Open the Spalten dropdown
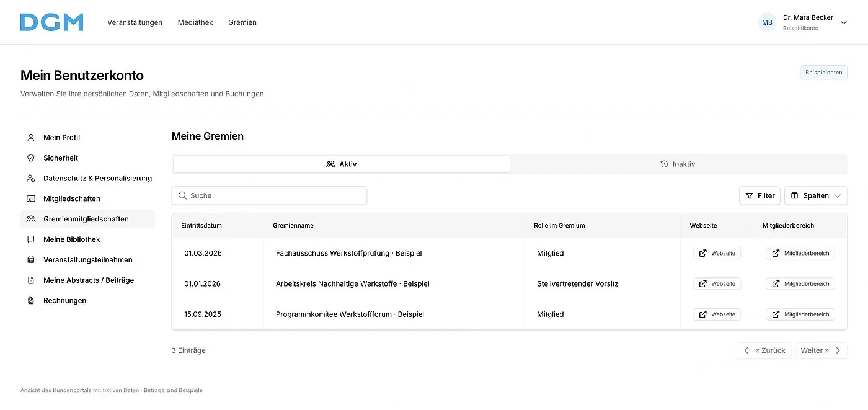This screenshot has height=410, width=868. (816, 195)
